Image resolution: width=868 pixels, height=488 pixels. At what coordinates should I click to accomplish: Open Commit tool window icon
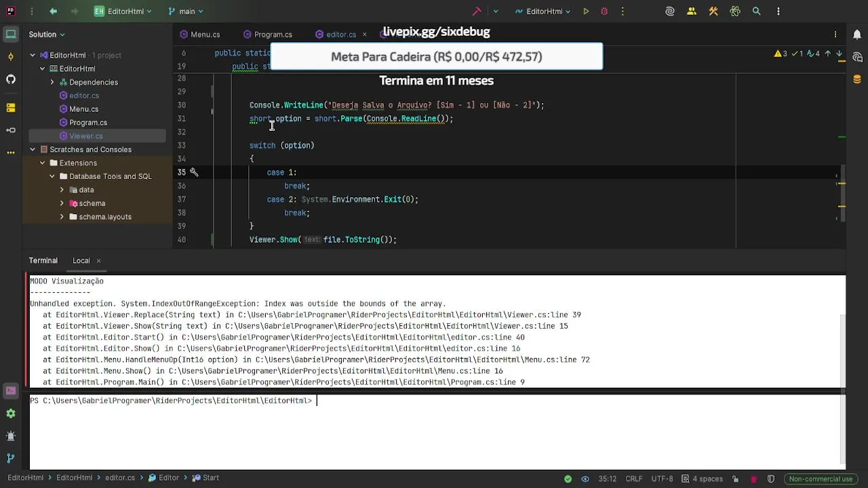tap(10, 57)
